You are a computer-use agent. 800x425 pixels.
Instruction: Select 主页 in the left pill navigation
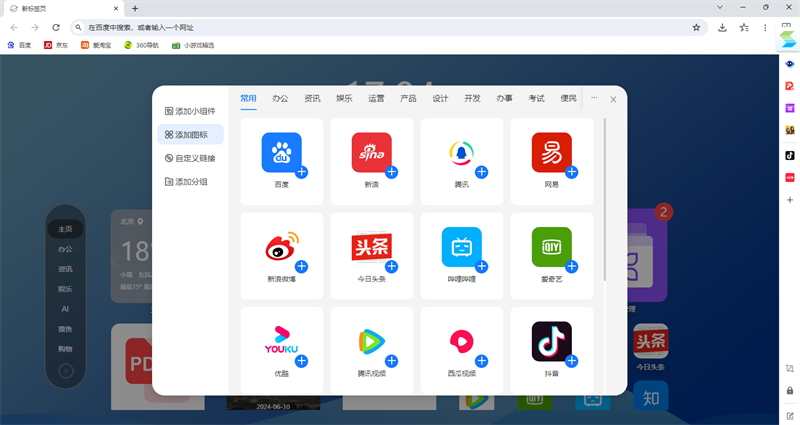click(65, 229)
